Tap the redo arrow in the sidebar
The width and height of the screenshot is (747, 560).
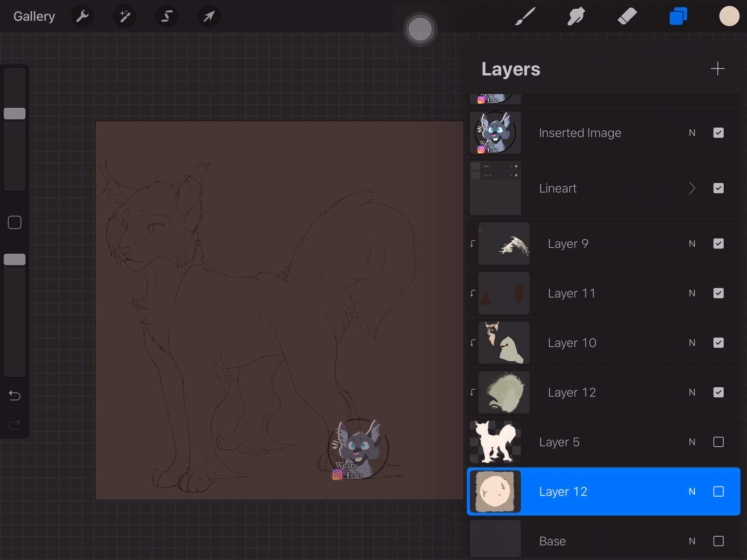click(x=14, y=424)
